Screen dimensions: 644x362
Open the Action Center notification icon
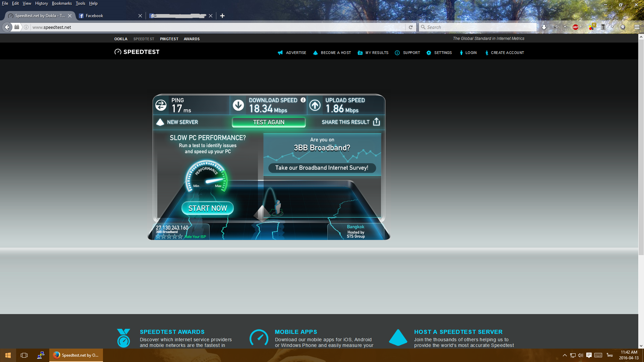589,355
